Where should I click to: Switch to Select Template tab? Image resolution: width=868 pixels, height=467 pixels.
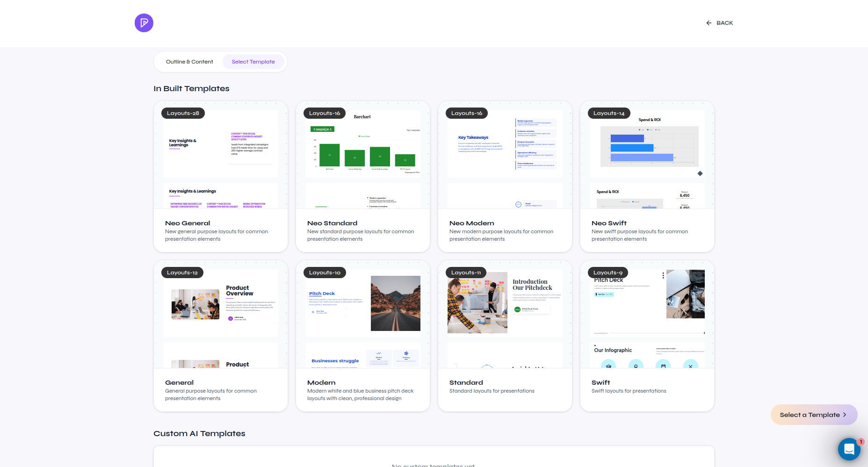click(253, 62)
